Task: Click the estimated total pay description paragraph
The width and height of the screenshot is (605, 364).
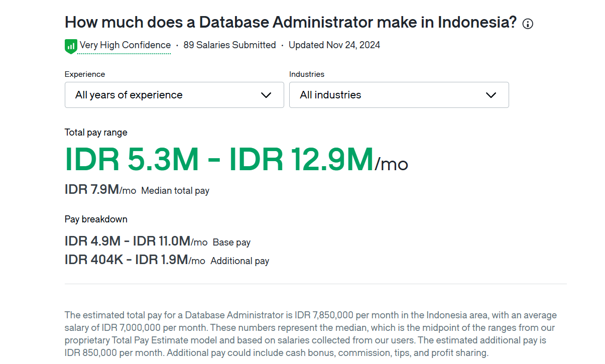Action: pos(311,334)
